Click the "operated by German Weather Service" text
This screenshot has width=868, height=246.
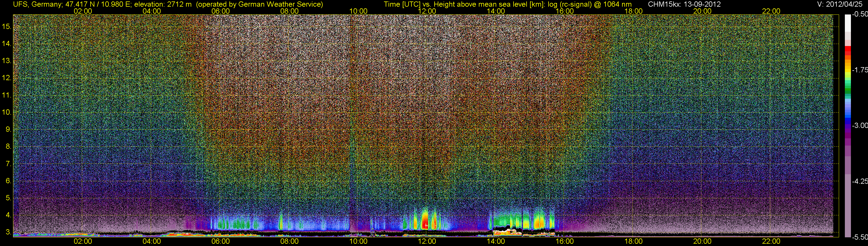pyautogui.click(x=260, y=4)
